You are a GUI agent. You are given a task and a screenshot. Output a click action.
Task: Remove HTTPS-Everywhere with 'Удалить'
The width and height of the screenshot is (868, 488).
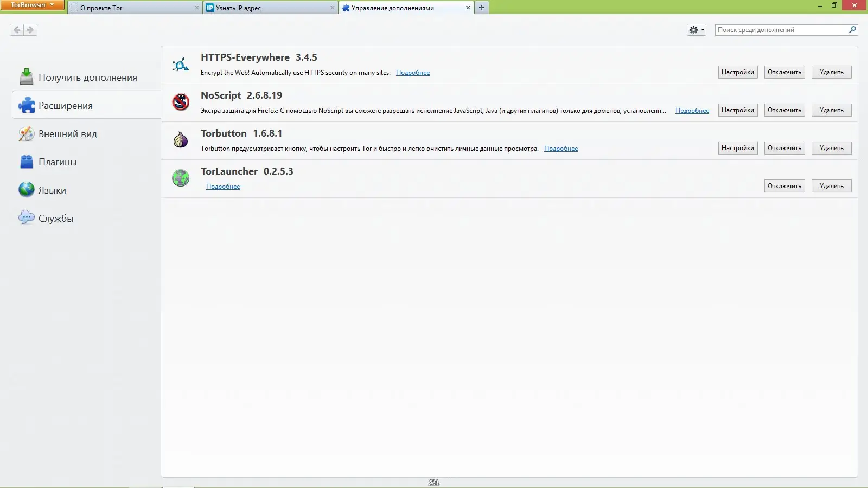point(832,72)
